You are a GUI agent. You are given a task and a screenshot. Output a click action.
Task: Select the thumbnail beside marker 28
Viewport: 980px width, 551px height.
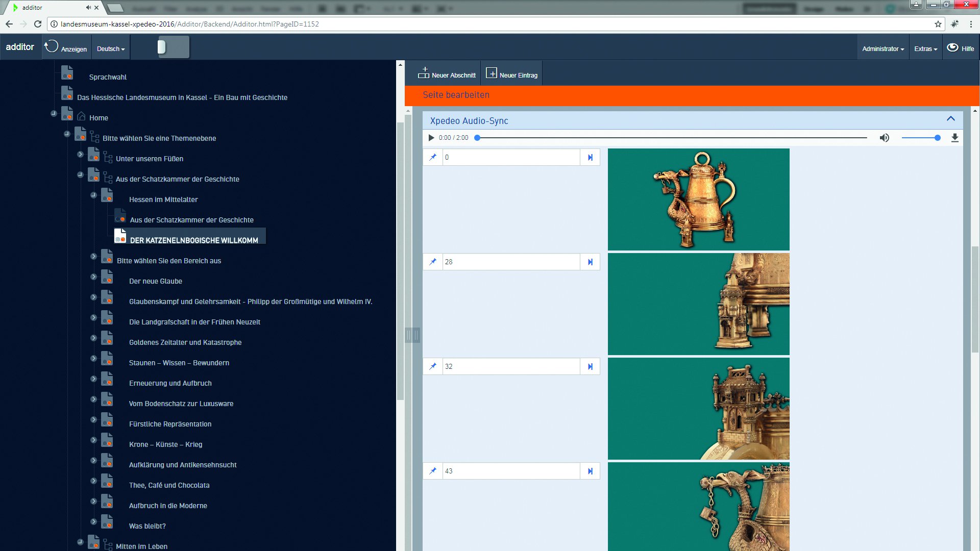[698, 304]
